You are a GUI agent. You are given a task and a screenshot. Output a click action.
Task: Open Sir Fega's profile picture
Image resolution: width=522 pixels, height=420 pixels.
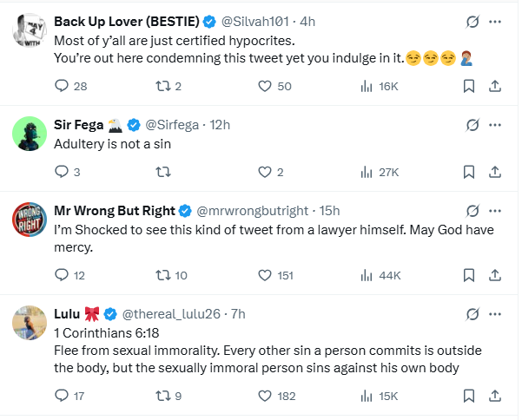click(x=30, y=133)
